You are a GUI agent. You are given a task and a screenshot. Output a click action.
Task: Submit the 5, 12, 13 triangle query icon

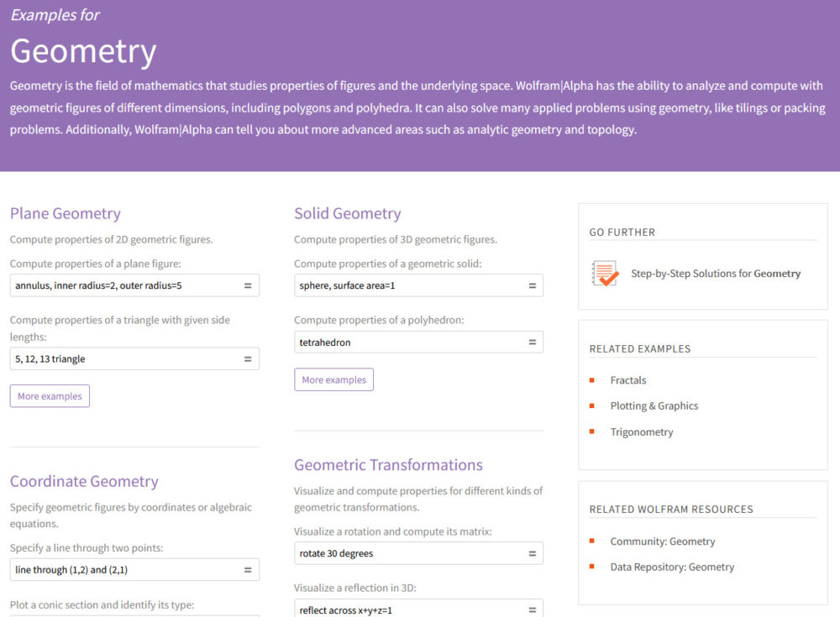[248, 358]
